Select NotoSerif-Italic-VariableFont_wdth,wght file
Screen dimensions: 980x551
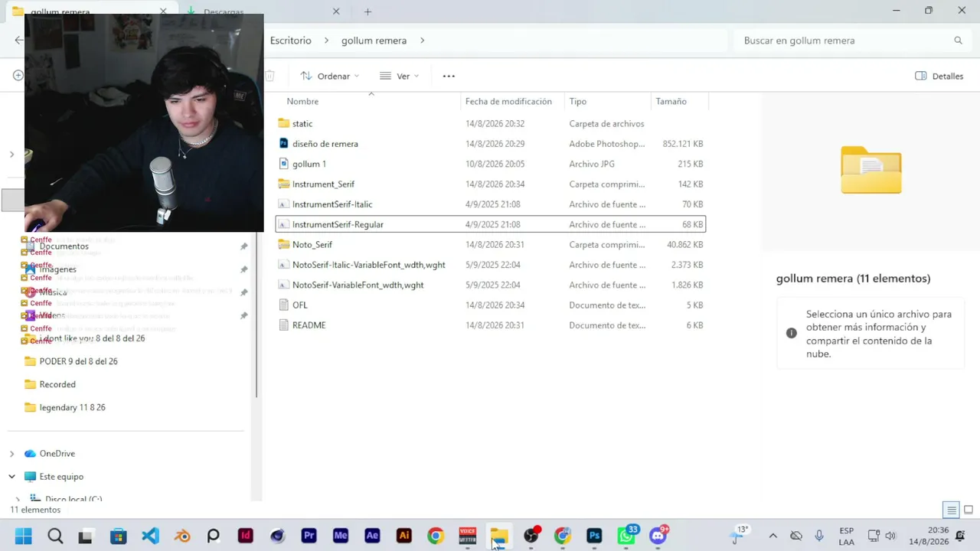[490, 265]
